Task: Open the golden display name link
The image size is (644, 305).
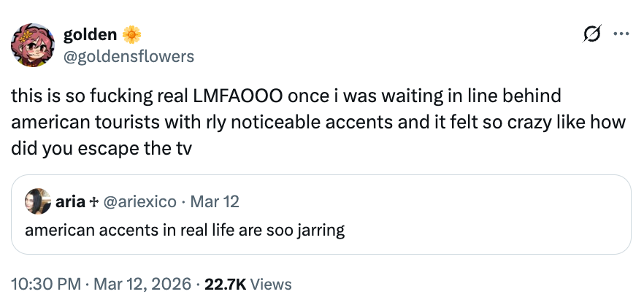Action: click(x=91, y=34)
